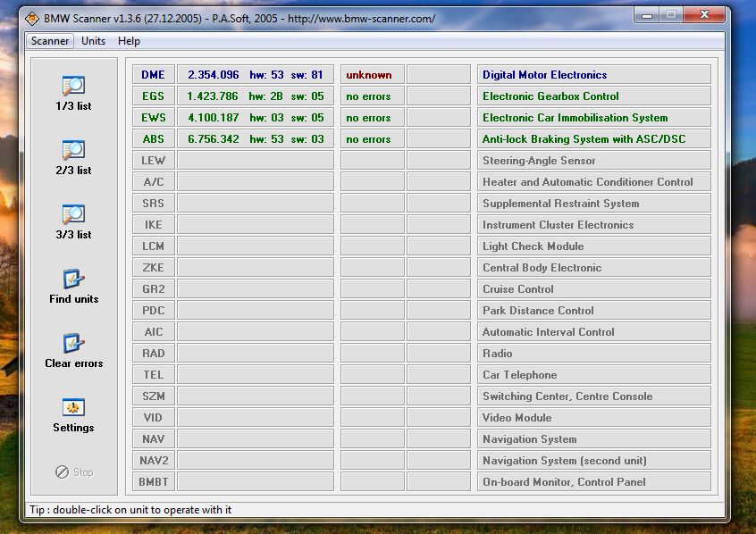The image size is (756, 534).
Task: Click the Central Body Electronic description
Action: pyautogui.click(x=594, y=268)
